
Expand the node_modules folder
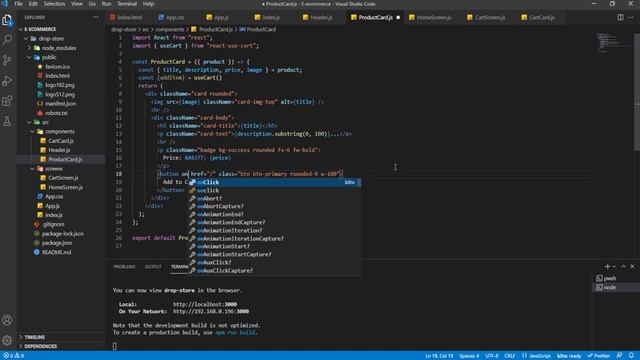(x=29, y=48)
